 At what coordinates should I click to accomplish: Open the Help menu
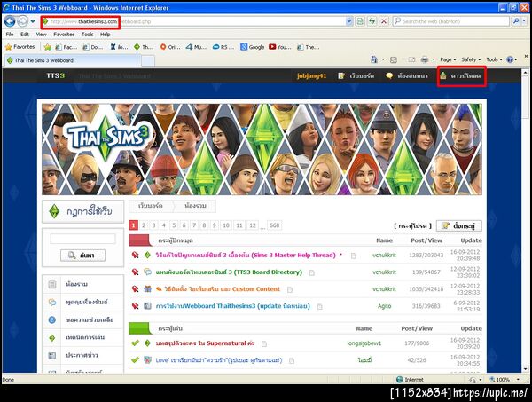tap(106, 35)
